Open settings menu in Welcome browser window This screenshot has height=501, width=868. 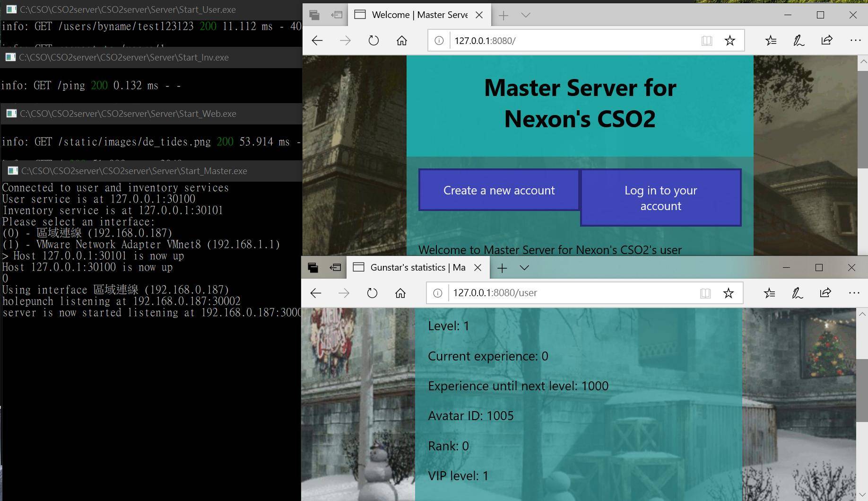coord(855,41)
